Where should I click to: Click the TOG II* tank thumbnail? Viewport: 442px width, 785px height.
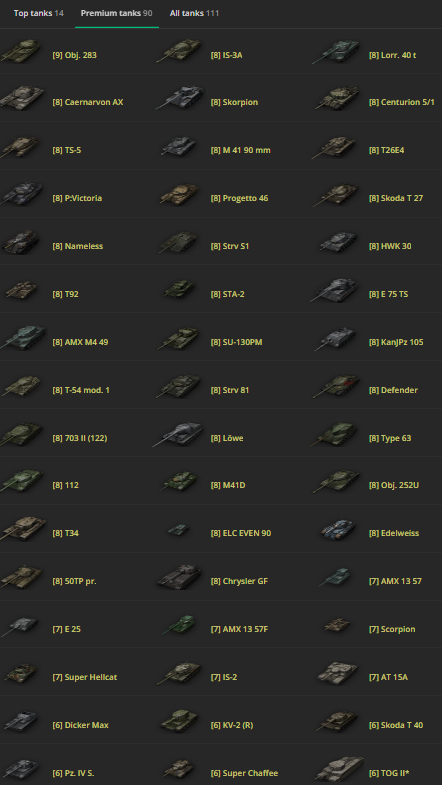click(339, 769)
